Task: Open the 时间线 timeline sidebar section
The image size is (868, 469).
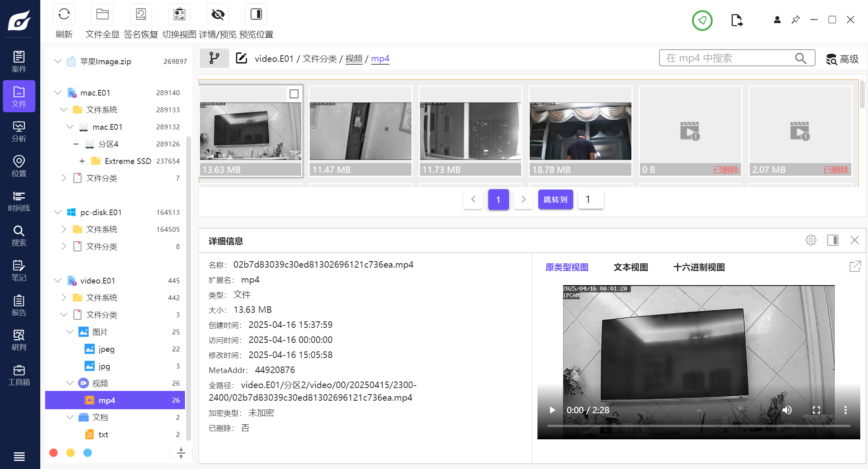Action: pyautogui.click(x=19, y=201)
